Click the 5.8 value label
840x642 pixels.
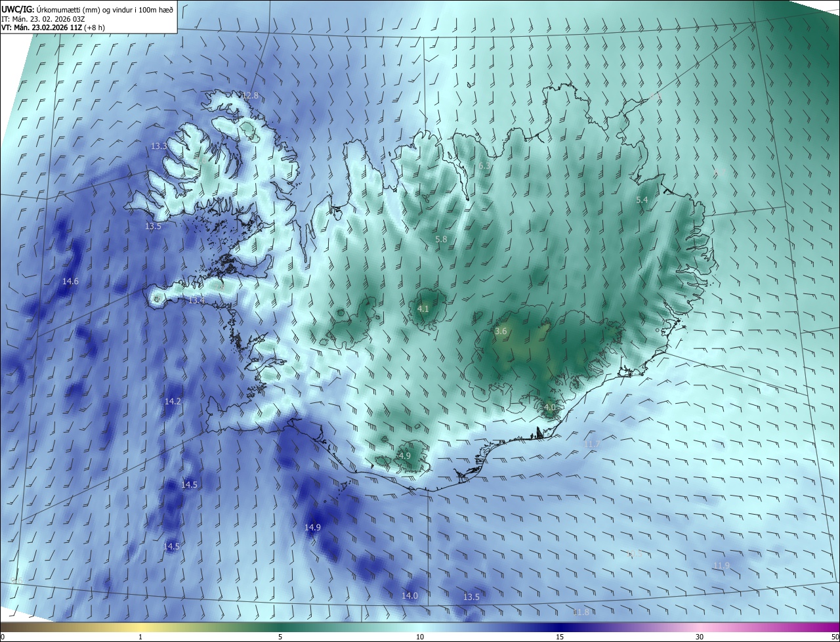coord(441,240)
